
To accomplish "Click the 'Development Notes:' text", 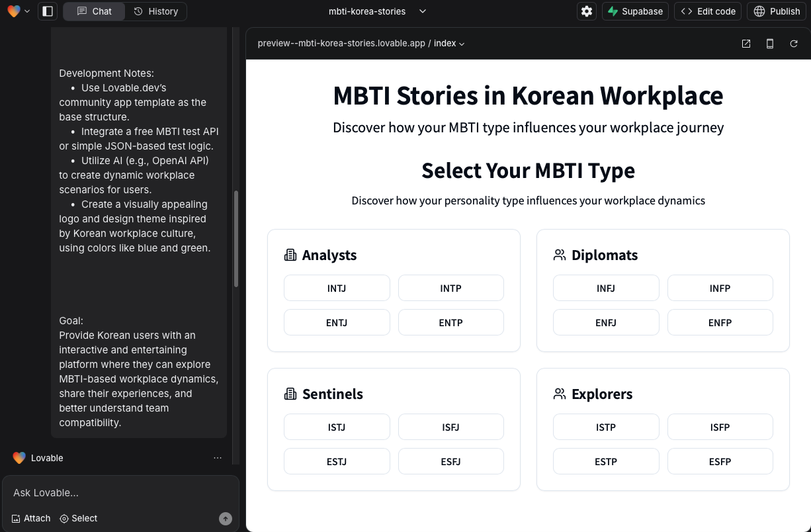I will [x=107, y=73].
